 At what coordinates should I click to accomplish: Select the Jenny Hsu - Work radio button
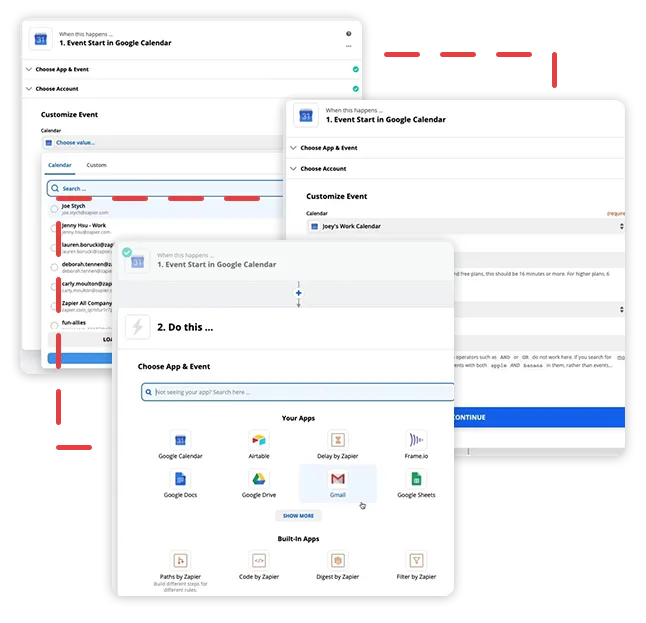coord(54,228)
